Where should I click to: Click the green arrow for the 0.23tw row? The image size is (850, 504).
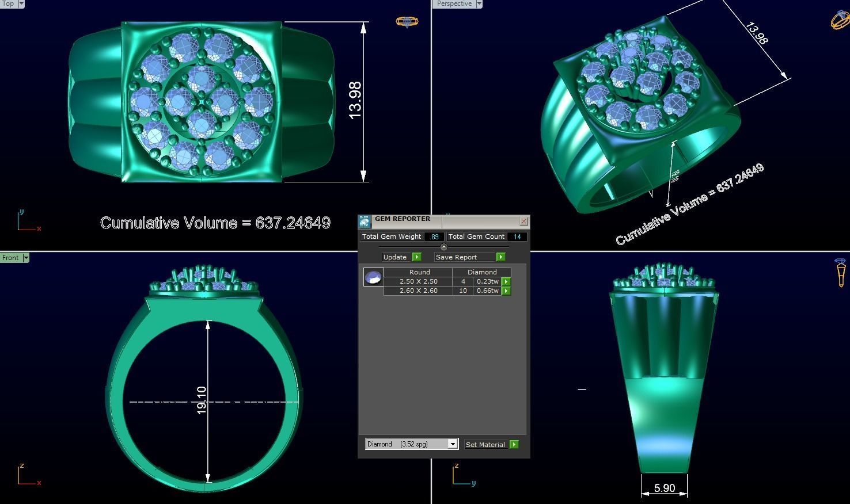506,282
